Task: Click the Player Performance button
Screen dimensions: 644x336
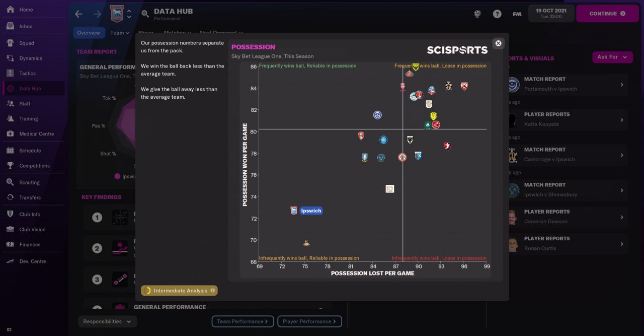Action: 309,321
